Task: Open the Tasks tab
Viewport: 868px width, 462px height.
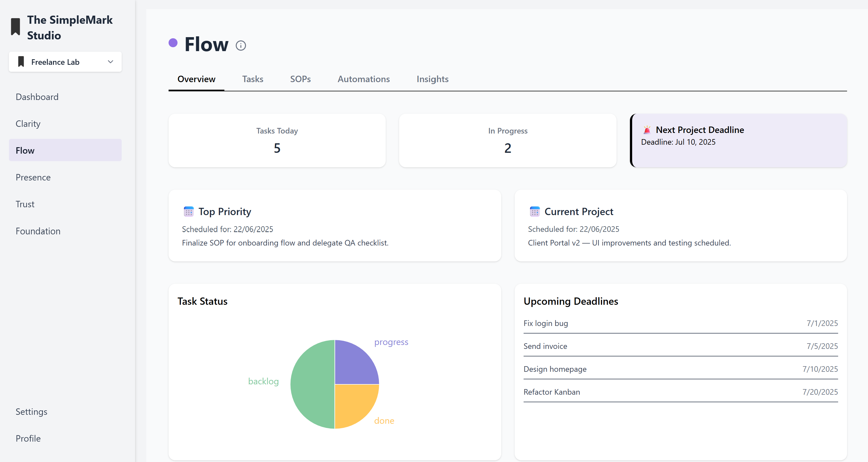Action: coord(253,79)
